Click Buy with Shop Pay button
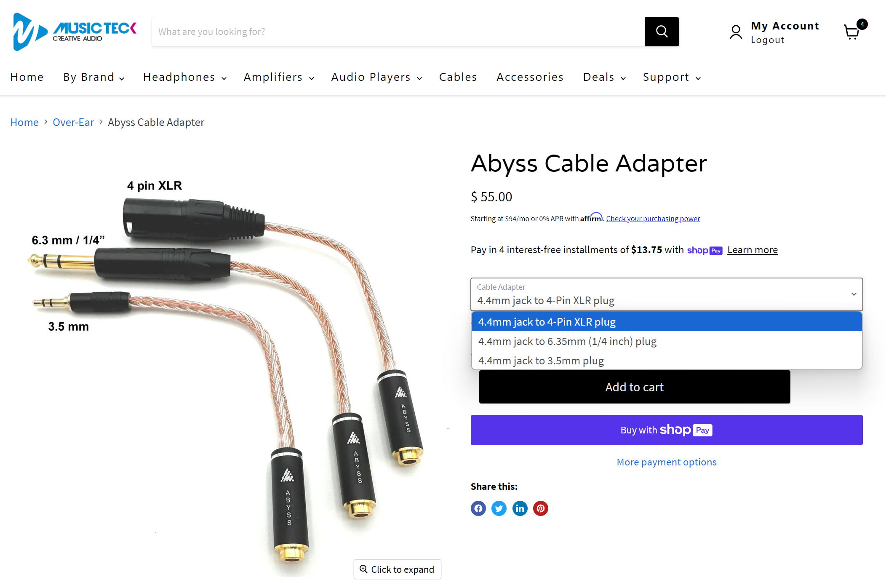 tap(667, 430)
